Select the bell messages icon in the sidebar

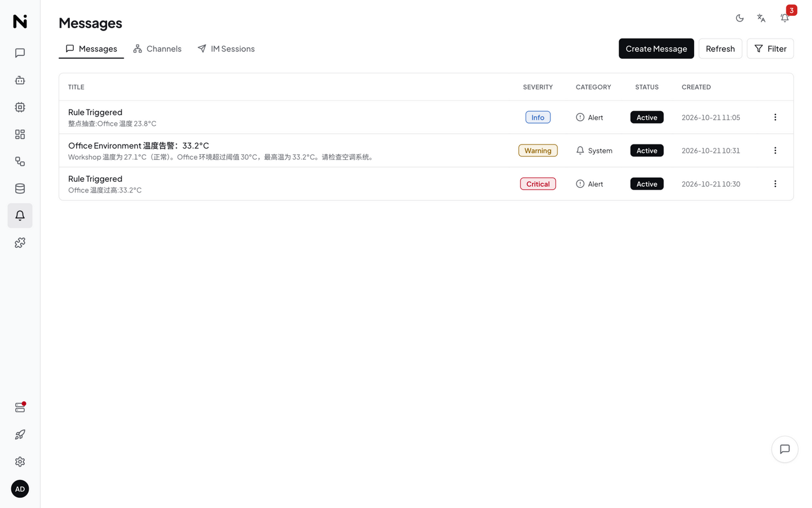(20, 216)
